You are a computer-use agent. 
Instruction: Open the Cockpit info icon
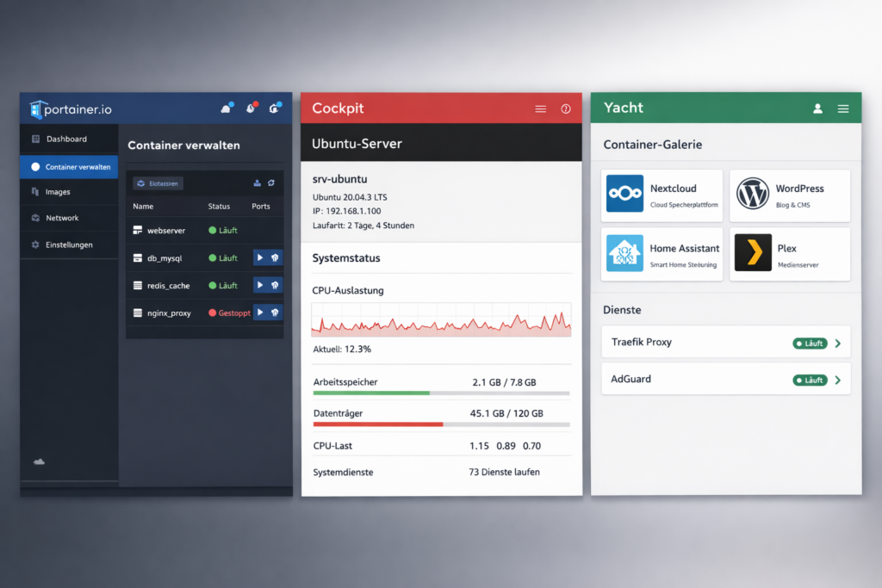point(566,109)
